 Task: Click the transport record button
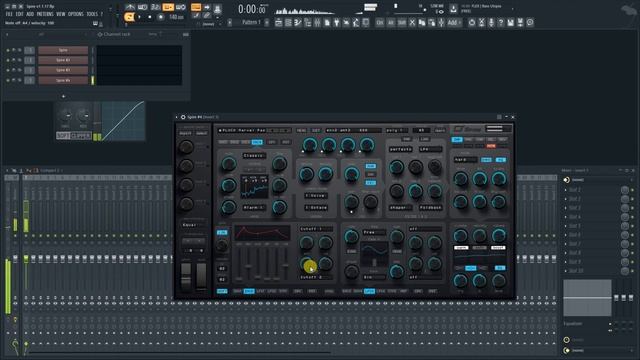pyautogui.click(x=161, y=17)
